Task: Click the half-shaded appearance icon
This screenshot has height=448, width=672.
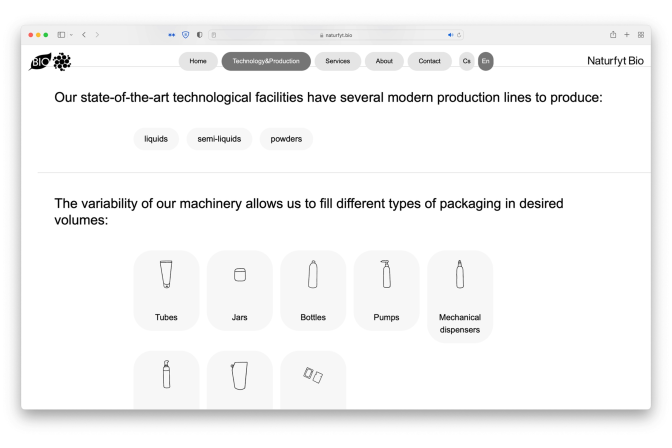Action: [200, 35]
